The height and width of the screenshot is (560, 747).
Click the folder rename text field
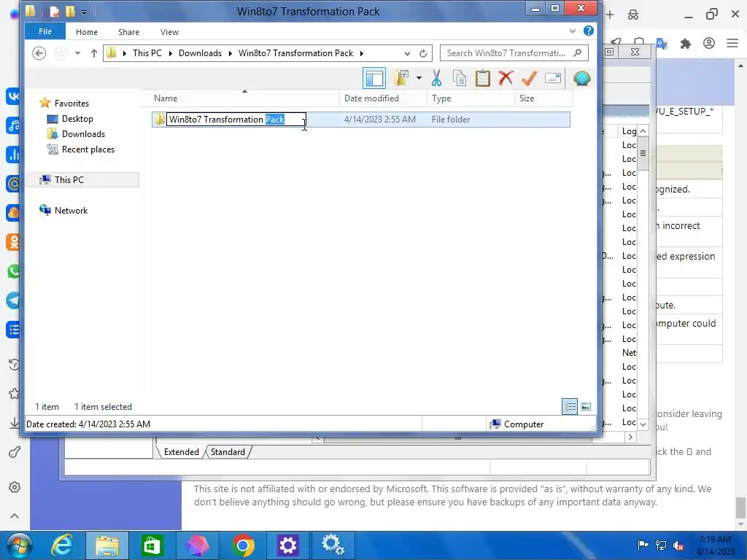click(x=236, y=119)
